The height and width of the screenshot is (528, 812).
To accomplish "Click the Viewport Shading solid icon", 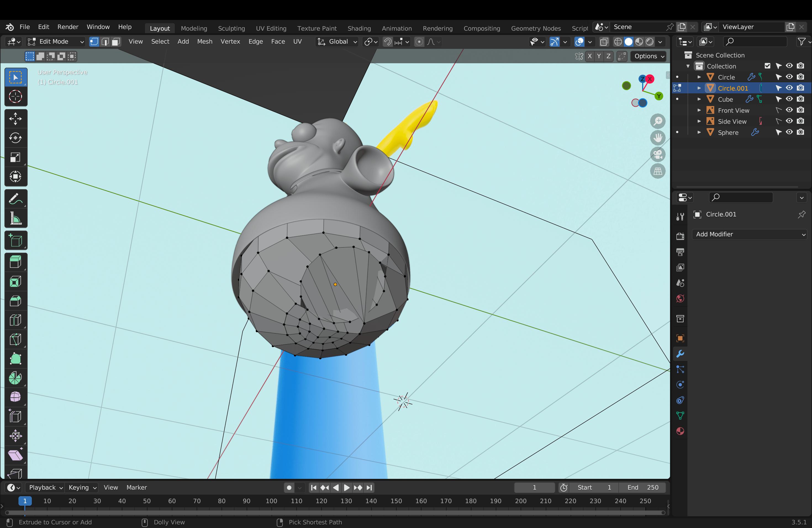I will [x=629, y=41].
